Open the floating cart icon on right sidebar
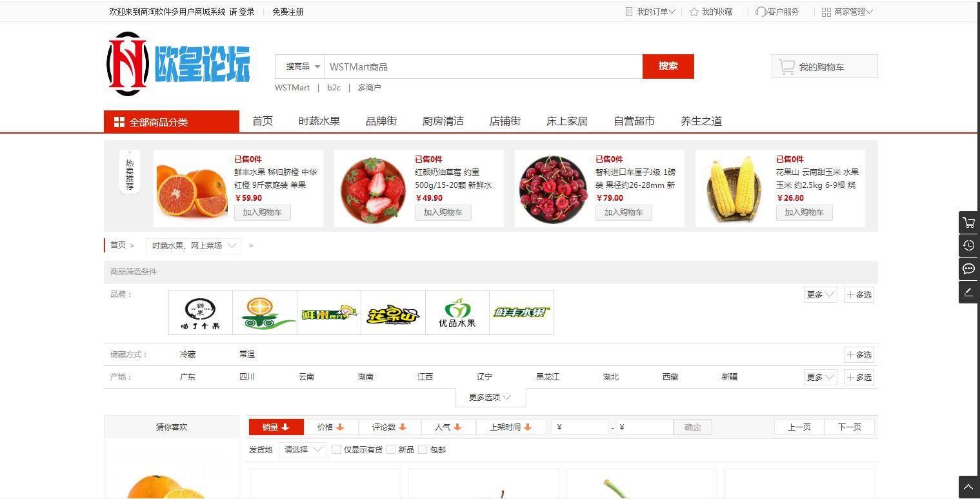The height and width of the screenshot is (499, 980). [968, 222]
